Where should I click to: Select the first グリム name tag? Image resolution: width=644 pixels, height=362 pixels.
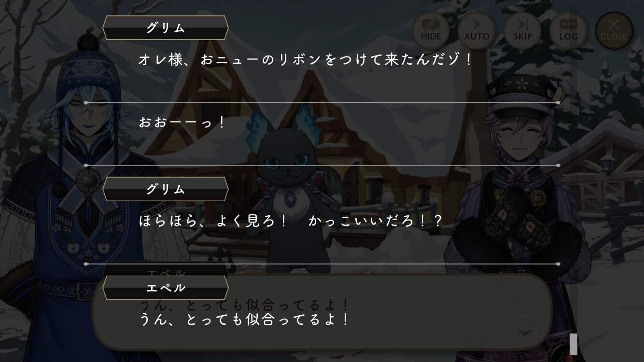point(166,28)
